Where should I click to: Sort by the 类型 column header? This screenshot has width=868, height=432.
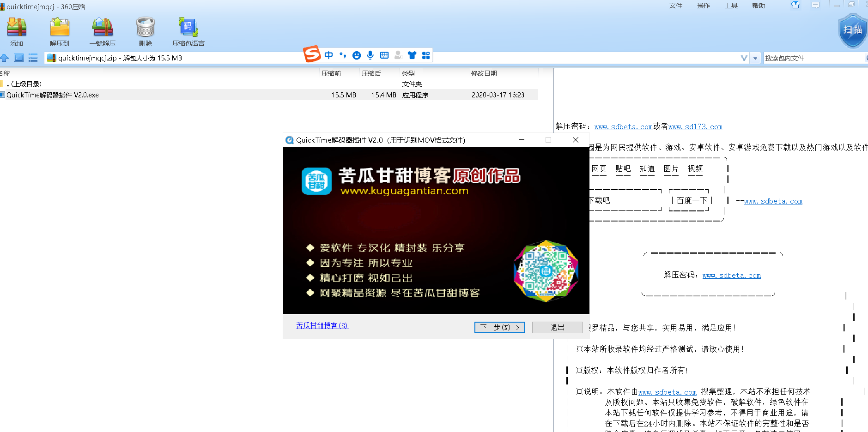pos(408,73)
